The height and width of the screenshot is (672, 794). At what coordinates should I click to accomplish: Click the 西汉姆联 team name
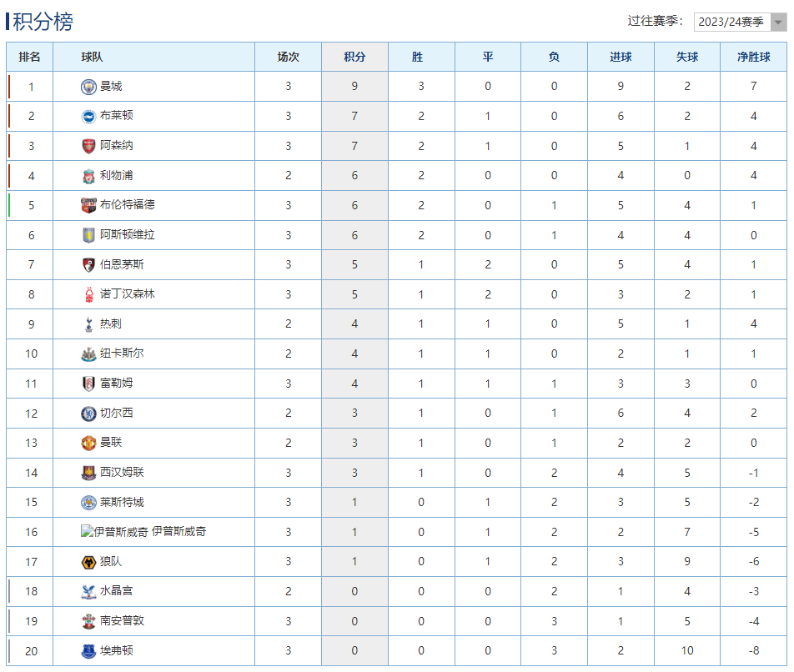pos(122,473)
